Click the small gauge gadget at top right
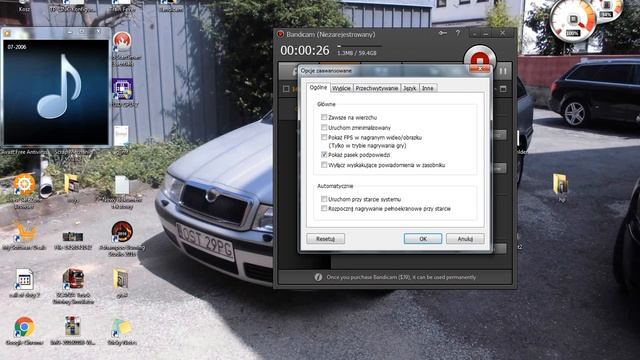640x360 pixels. click(607, 9)
